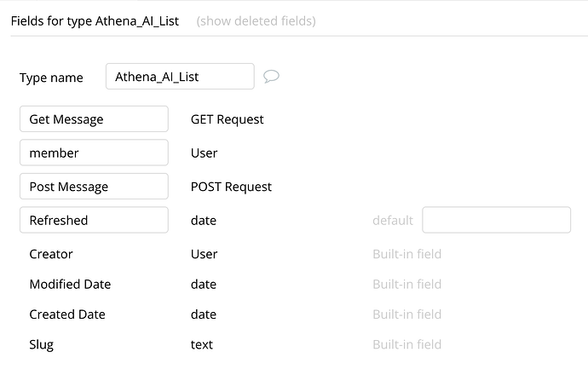
Task: Click the Built-in field note beside Creator
Action: point(406,254)
